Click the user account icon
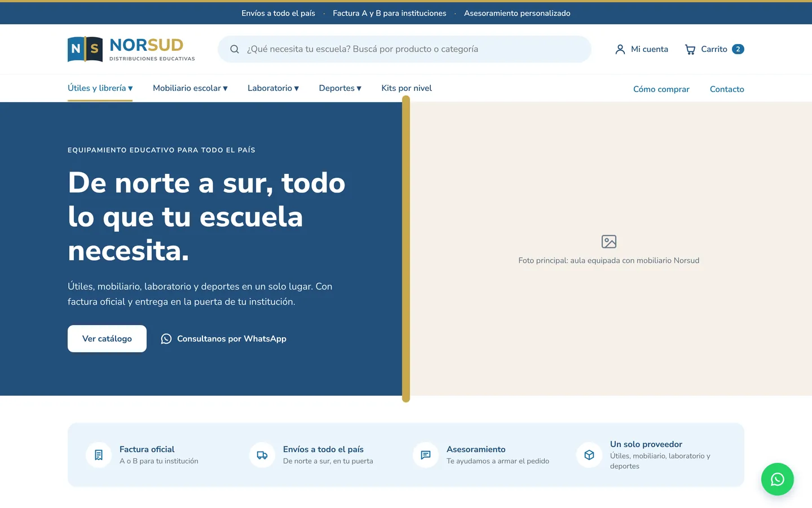 [620, 49]
